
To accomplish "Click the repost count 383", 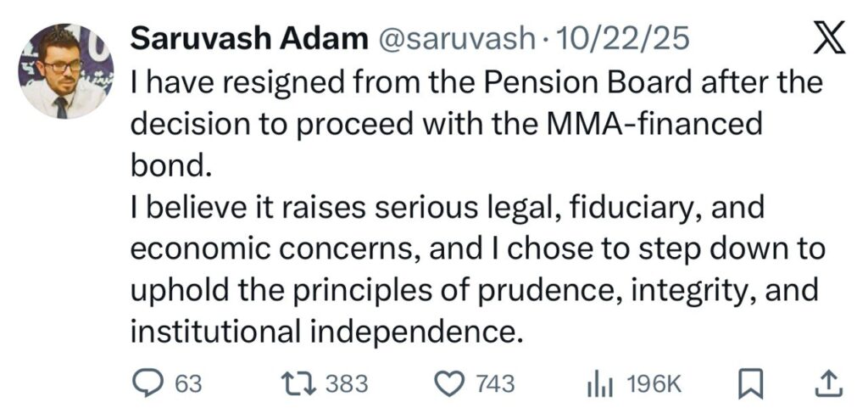I will pyautogui.click(x=347, y=384).
